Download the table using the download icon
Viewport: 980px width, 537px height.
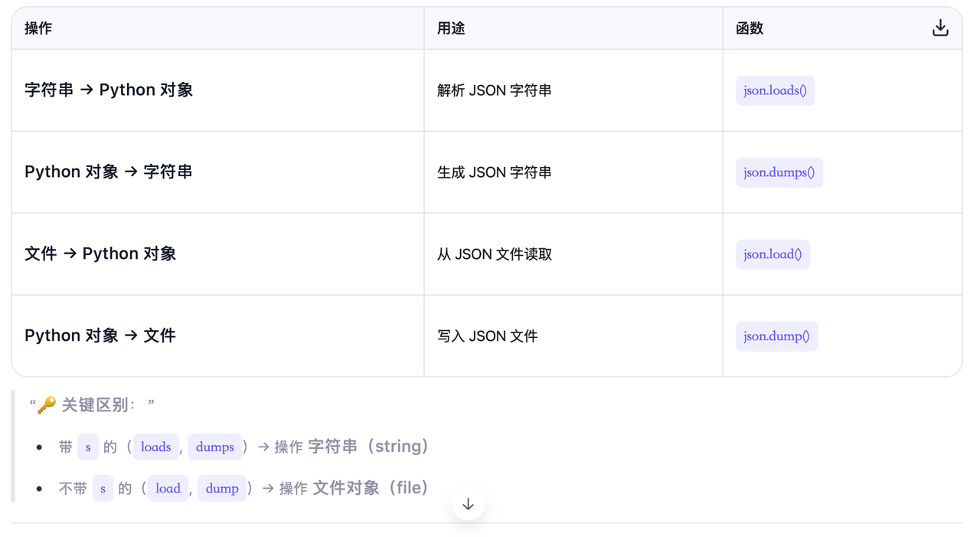tap(940, 28)
